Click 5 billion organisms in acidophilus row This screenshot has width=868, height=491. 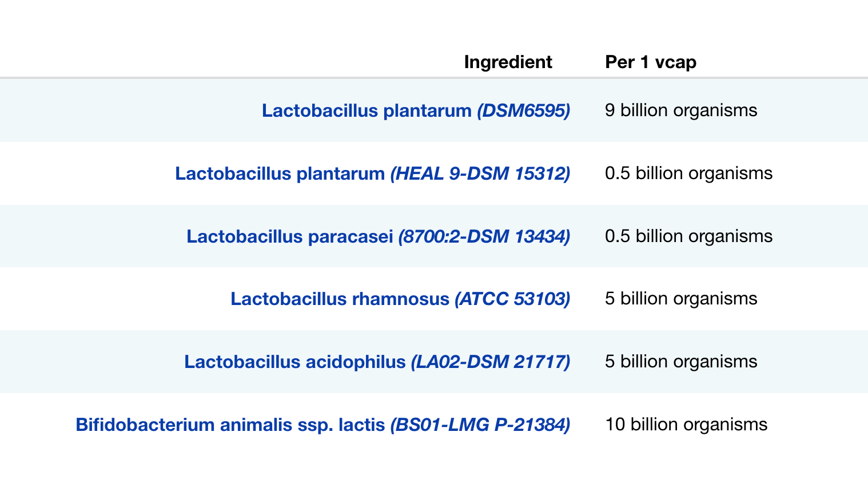pos(680,362)
